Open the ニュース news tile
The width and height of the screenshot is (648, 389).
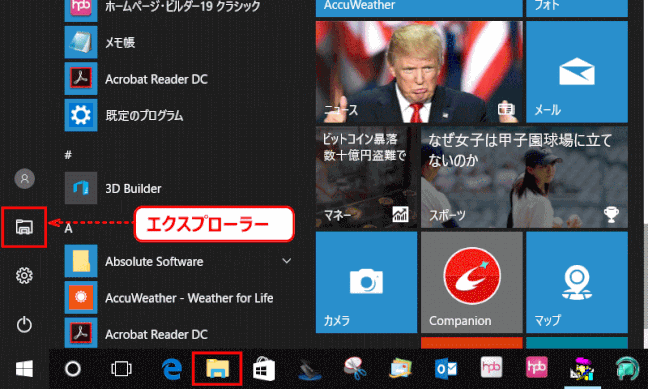click(419, 72)
